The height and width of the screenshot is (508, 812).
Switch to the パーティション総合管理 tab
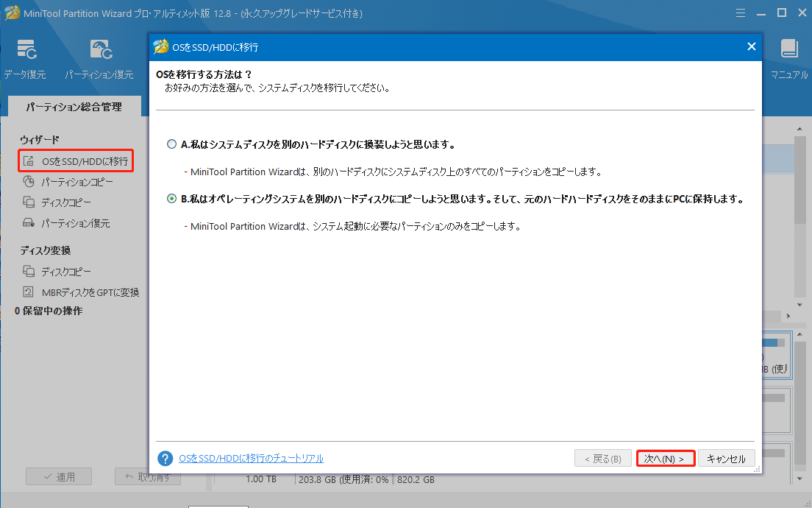point(74,107)
